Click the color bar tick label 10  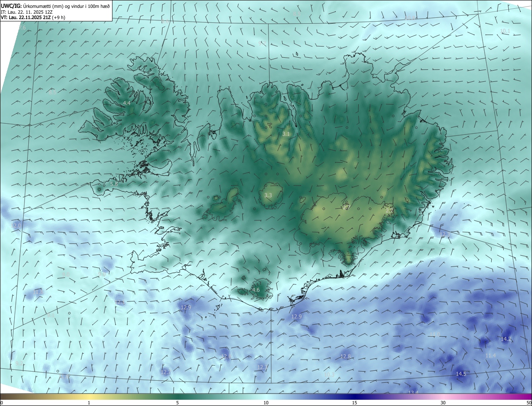click(x=266, y=403)
